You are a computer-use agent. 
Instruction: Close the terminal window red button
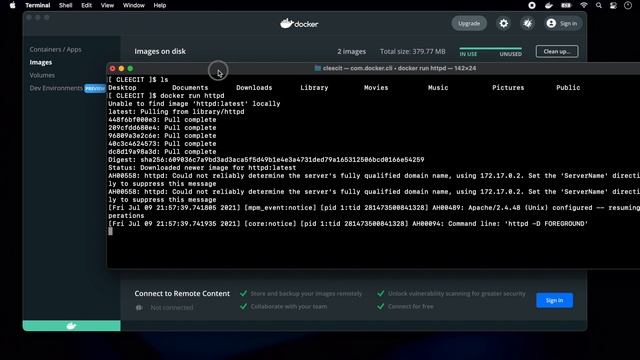[x=113, y=69]
